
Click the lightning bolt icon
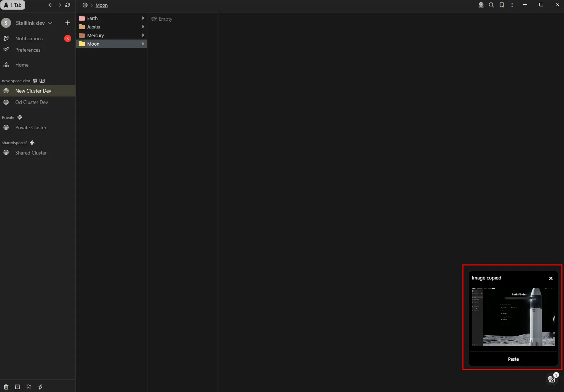pos(40,387)
